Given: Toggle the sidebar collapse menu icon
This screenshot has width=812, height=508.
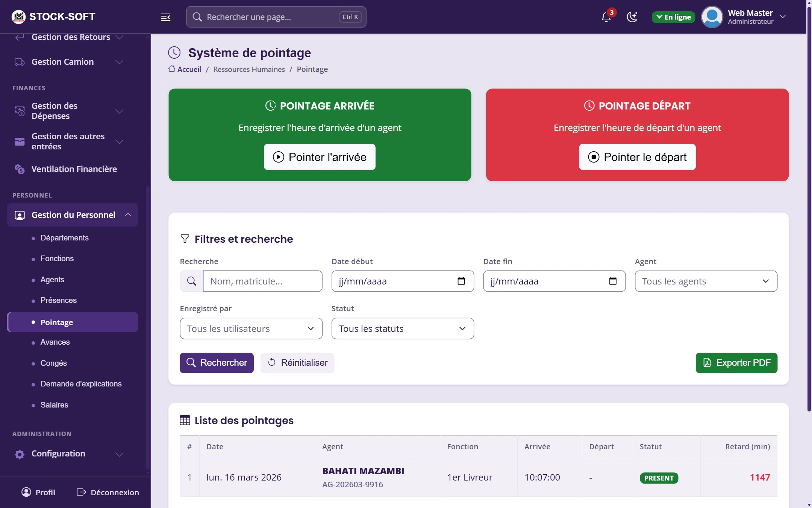Looking at the screenshot, I should pos(166,17).
